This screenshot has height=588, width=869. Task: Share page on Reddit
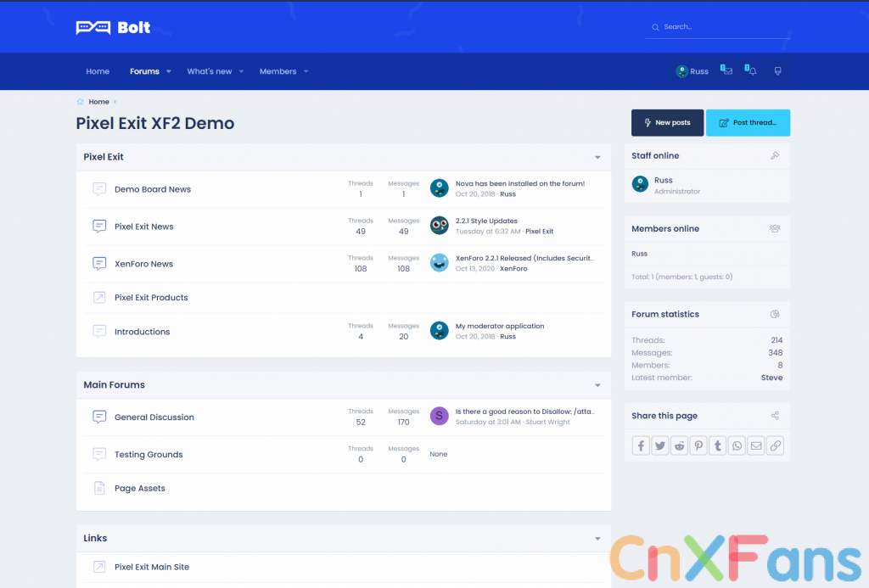click(680, 445)
